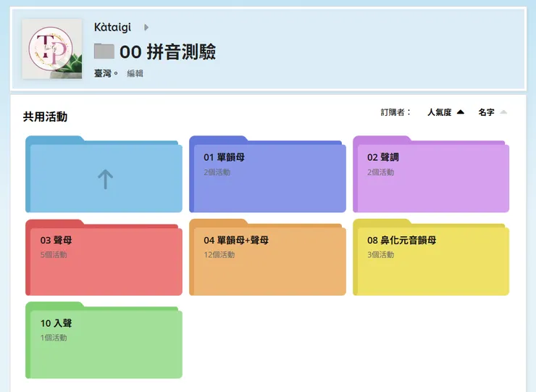
Task: Sort activities by 人氣度
Action: point(439,112)
